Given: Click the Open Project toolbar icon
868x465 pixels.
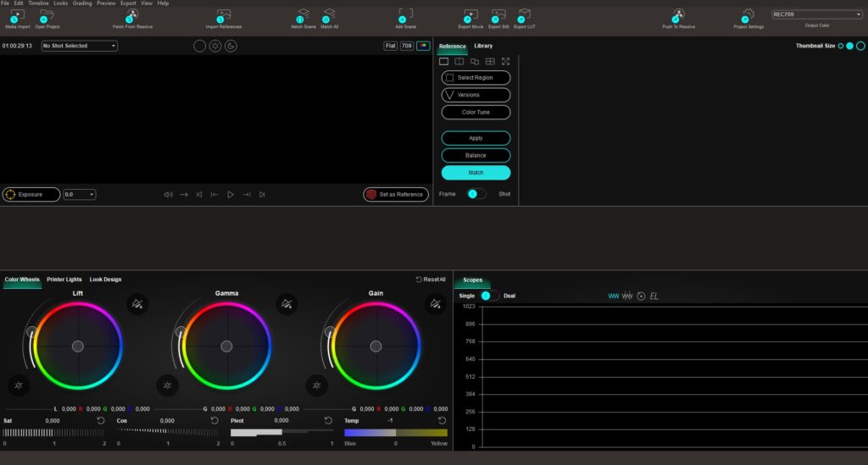Looking at the screenshot, I should tap(47, 16).
